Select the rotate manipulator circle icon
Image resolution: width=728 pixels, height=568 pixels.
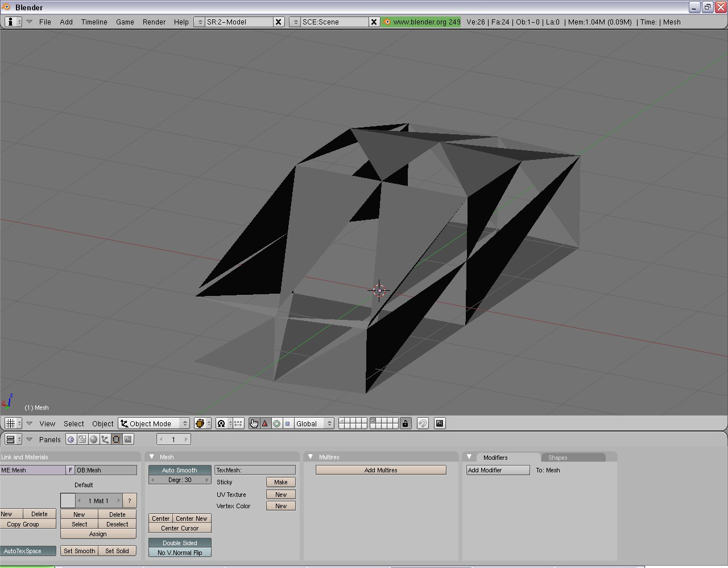276,423
